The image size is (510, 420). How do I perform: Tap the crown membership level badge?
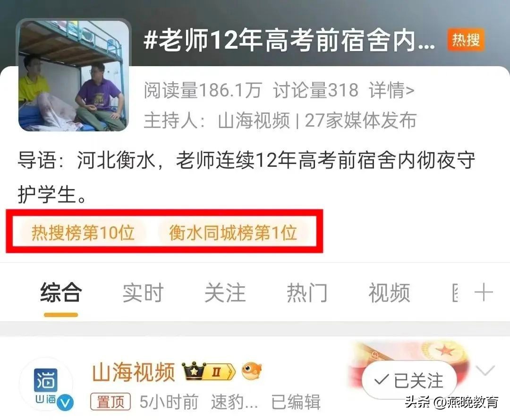209,371
